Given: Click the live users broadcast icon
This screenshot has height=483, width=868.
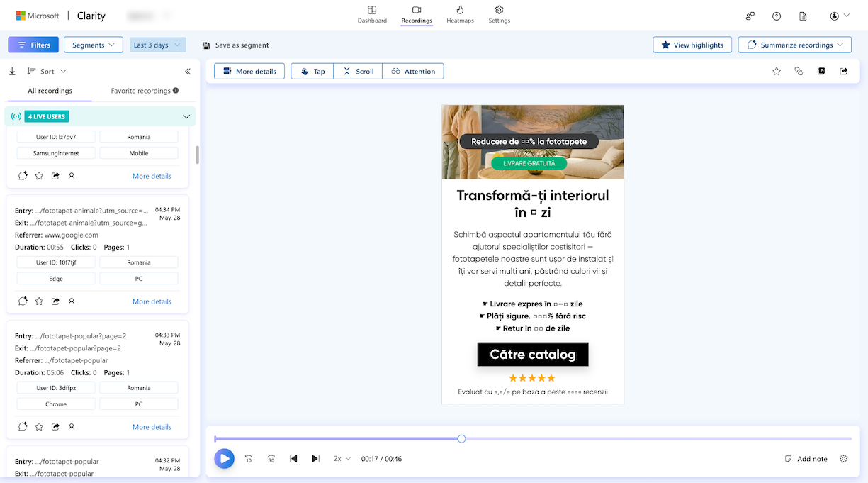Looking at the screenshot, I should (16, 116).
